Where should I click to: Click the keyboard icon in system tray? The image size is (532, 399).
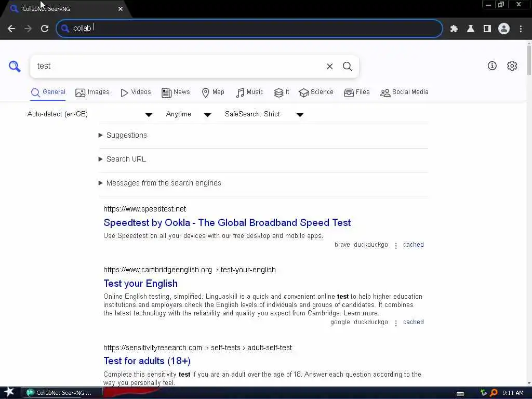[460, 393]
